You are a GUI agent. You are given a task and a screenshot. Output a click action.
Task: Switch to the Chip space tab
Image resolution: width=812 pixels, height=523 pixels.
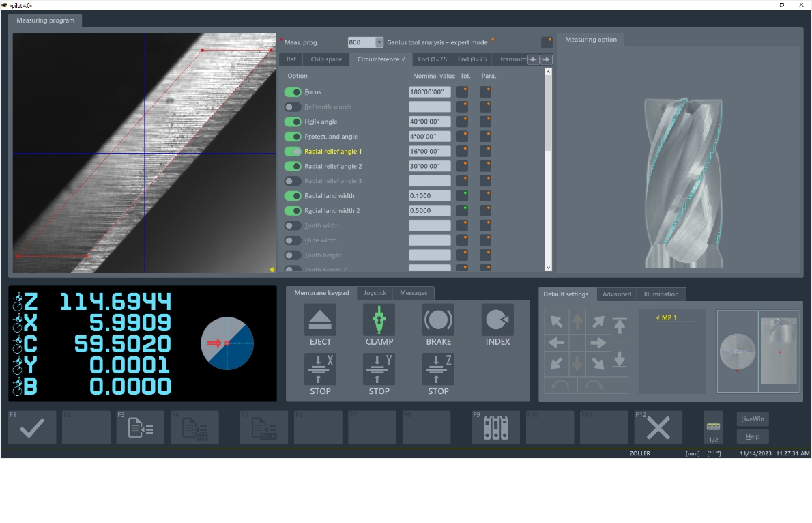326,59
